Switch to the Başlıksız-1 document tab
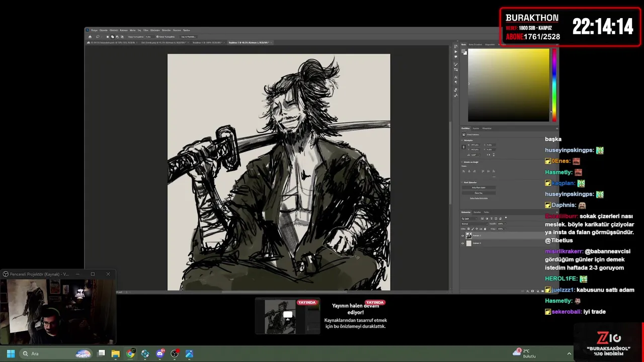The image size is (644, 362). coord(208,42)
